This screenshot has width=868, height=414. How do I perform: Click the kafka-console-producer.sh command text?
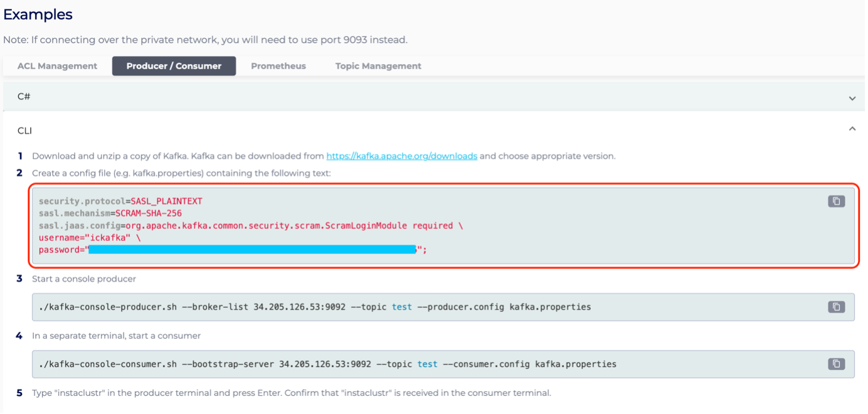(x=315, y=307)
